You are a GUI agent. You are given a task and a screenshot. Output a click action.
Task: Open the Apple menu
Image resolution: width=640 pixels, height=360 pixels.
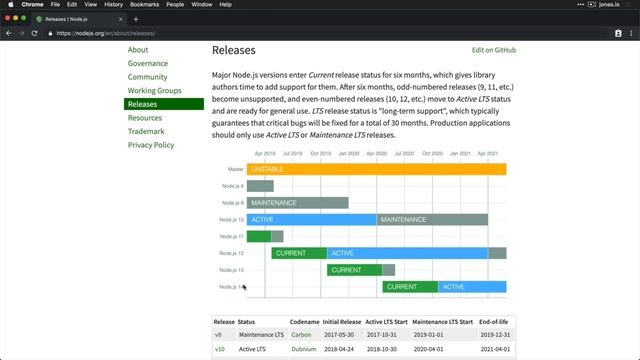coord(11,4)
